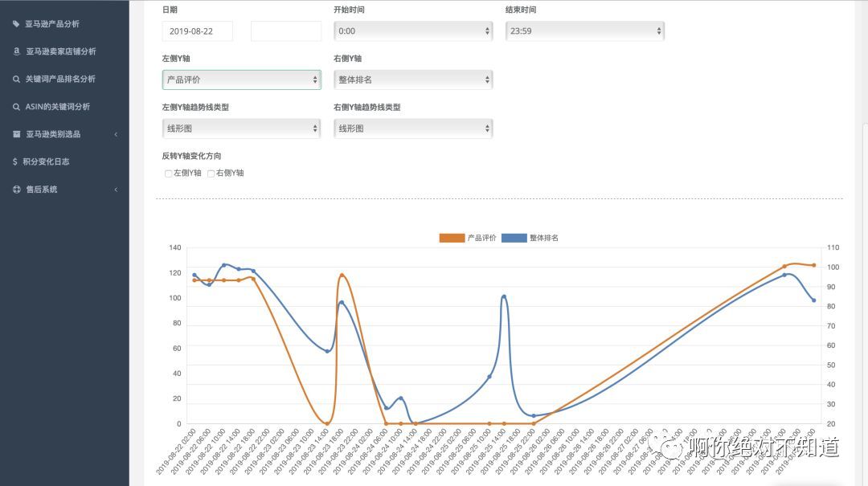Click the magnifier icon beside 关键词产品排名分析

click(16, 79)
